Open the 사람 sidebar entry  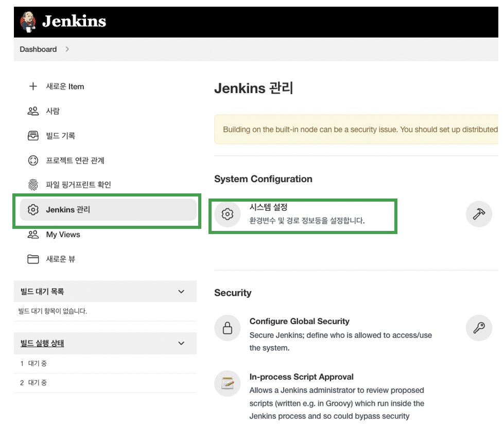(x=53, y=111)
